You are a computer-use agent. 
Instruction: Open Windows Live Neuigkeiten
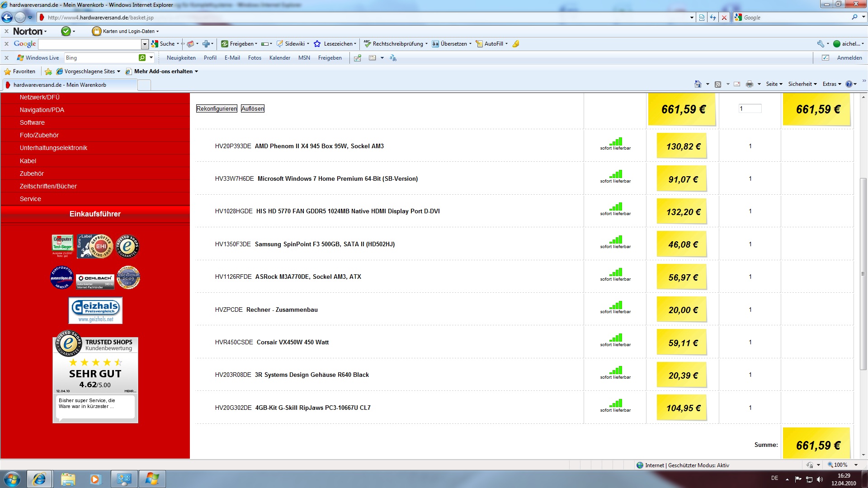[x=181, y=58]
